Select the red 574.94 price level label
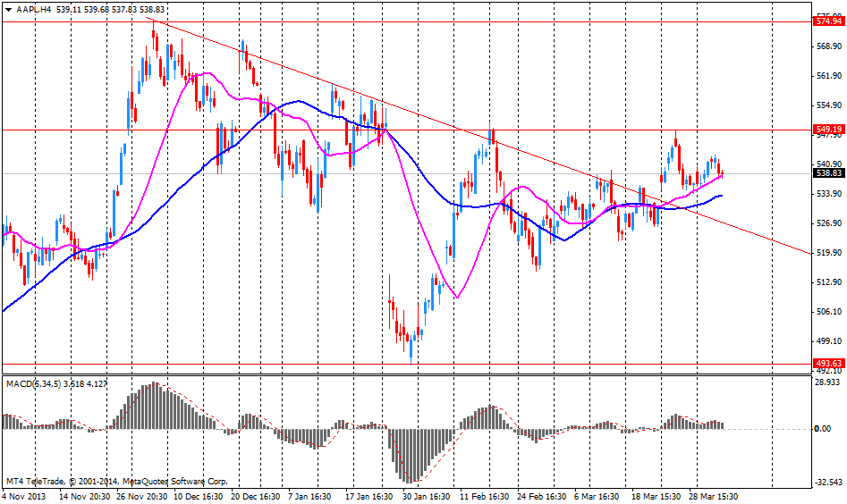847x504 pixels. [828, 21]
